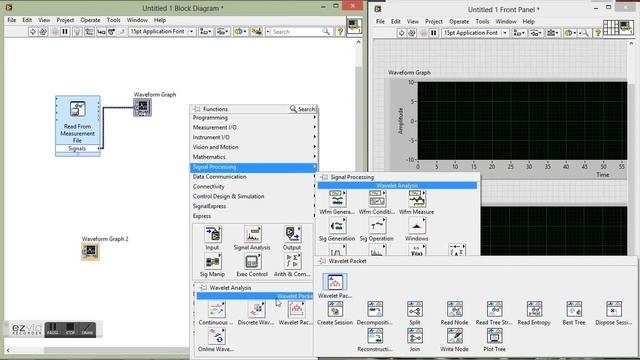
Task: Select the Write Node function
Action: pyautogui.click(x=454, y=336)
